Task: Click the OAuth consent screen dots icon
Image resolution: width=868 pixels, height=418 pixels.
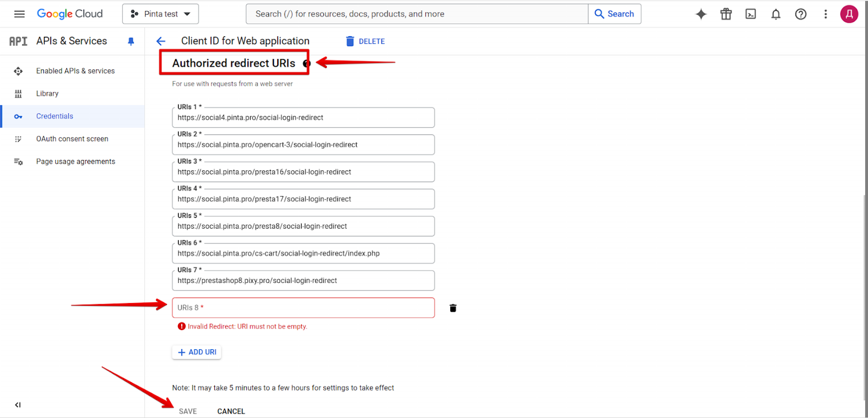Action: (18, 139)
